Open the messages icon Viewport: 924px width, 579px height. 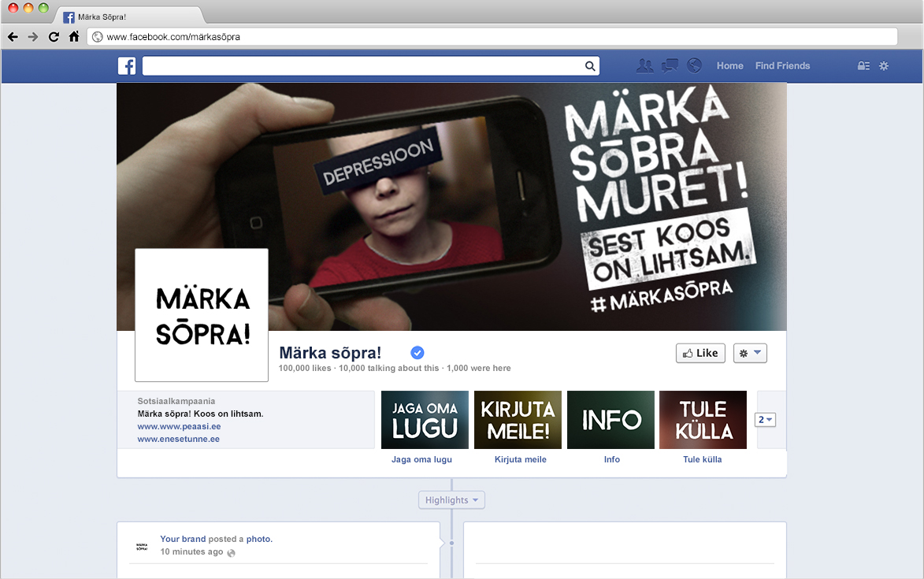click(670, 66)
